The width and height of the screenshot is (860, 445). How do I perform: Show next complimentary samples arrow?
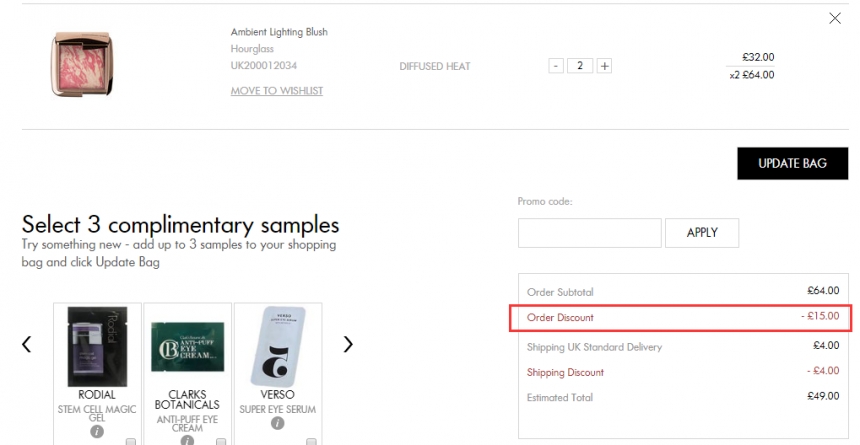tap(348, 344)
